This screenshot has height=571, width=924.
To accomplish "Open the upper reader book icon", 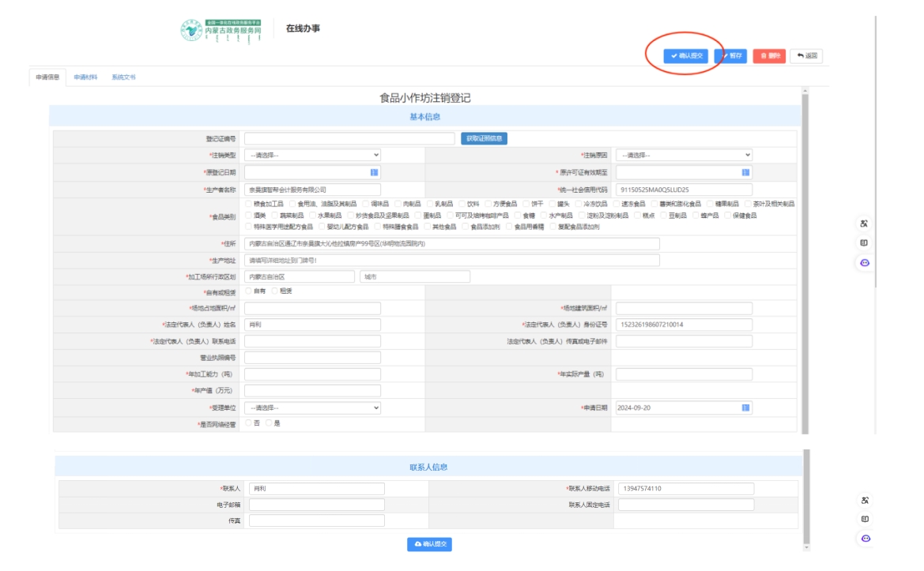I will 865,243.
